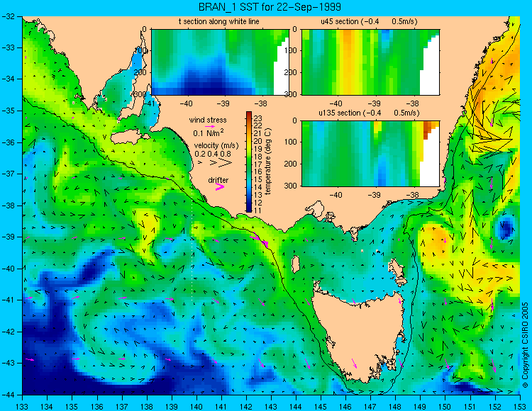The height and width of the screenshot is (411, 532).
Task: Open the u45 velocity section inset plot
Action: coord(370,62)
